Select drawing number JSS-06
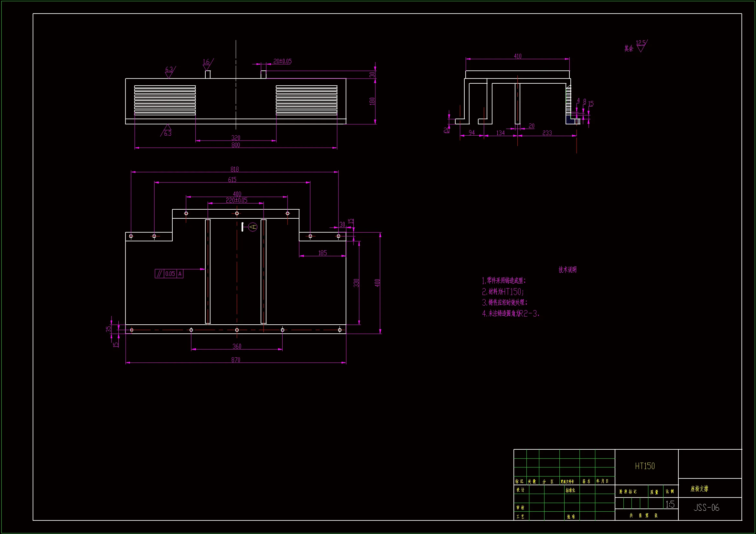 tap(706, 508)
